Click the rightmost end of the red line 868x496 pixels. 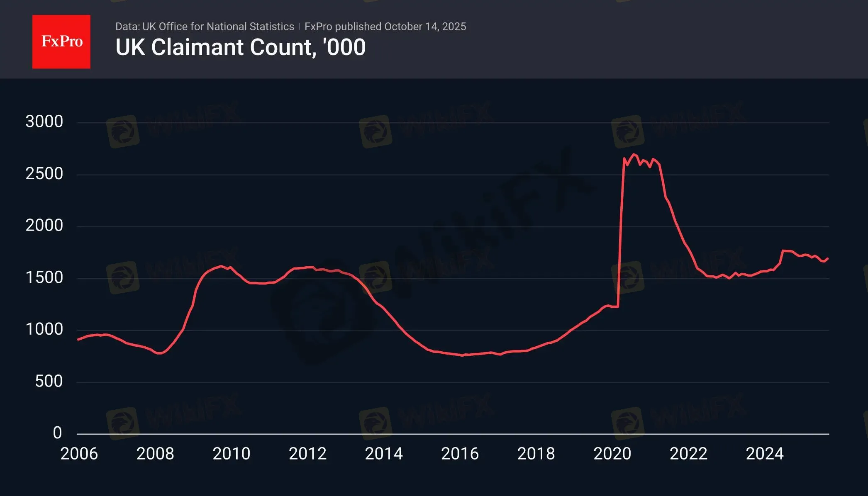(x=828, y=258)
